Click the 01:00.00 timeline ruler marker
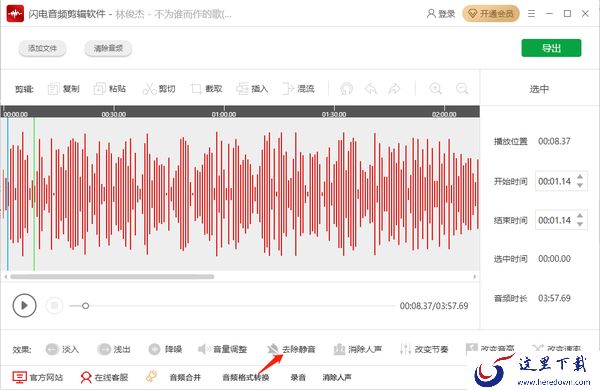 coord(224,114)
